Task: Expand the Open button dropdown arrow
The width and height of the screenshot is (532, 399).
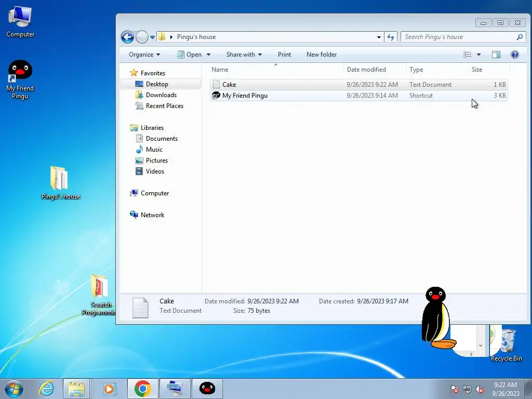Action: pyautogui.click(x=208, y=55)
